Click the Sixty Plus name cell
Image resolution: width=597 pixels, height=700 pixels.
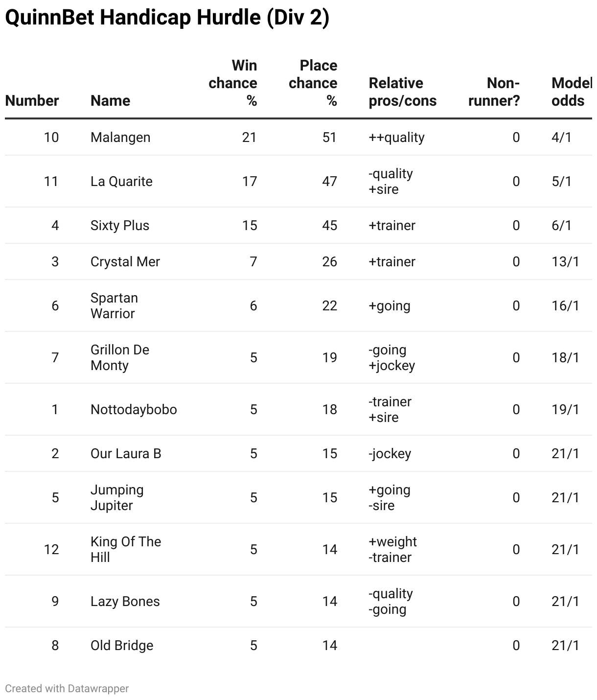coord(120,225)
